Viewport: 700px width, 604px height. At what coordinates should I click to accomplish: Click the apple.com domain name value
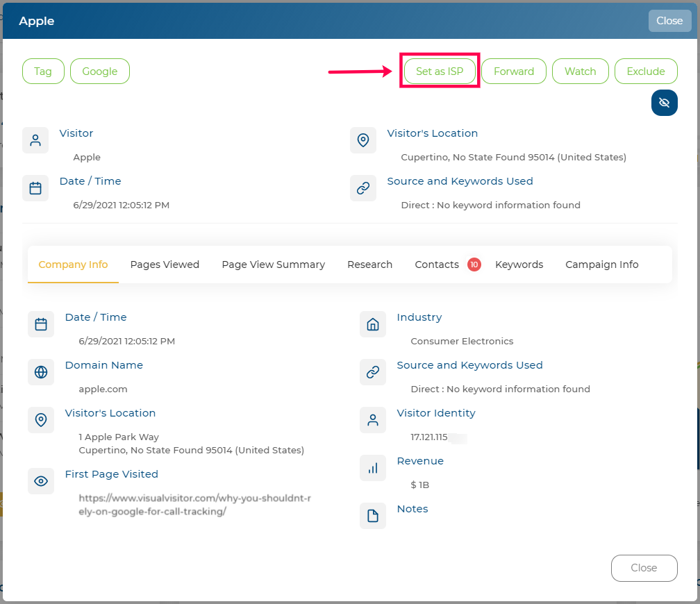click(x=103, y=389)
